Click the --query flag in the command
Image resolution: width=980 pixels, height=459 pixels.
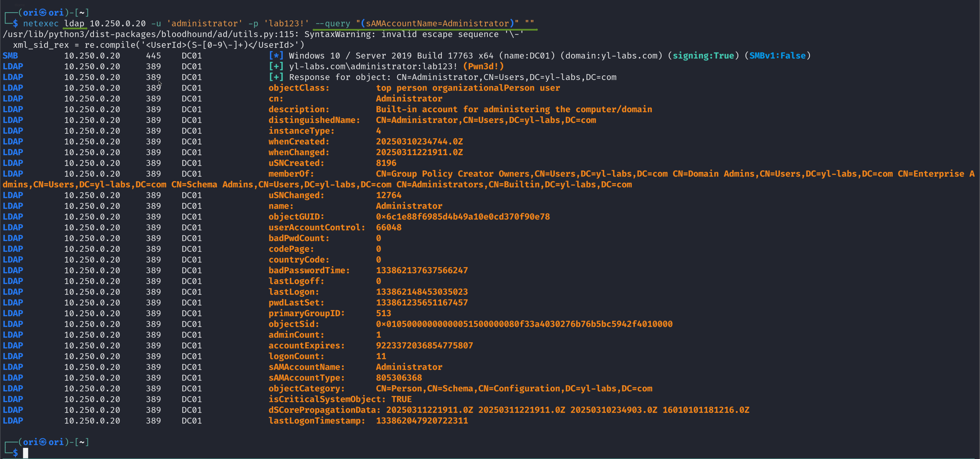(333, 24)
